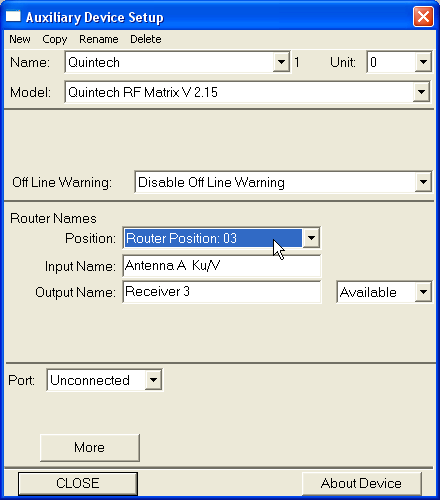Expand the Off Line Warning dropdown arrow
Image resolution: width=440 pixels, height=500 pixels.
[x=423, y=182]
